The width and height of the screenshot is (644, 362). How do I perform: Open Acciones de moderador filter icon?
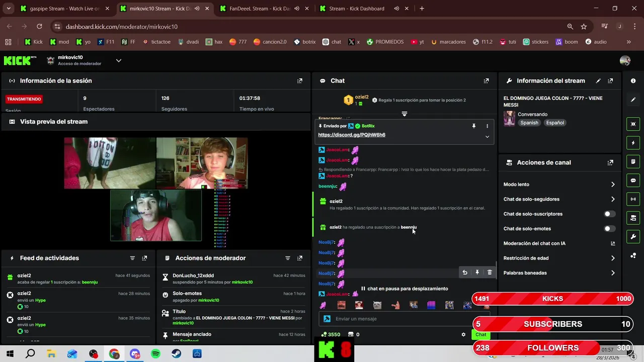pyautogui.click(x=288, y=258)
